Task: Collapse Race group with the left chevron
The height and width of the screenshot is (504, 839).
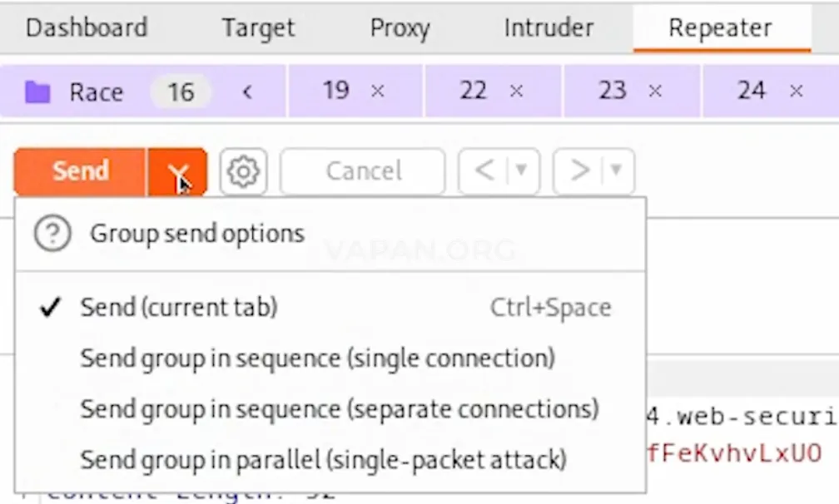Action: tap(246, 92)
